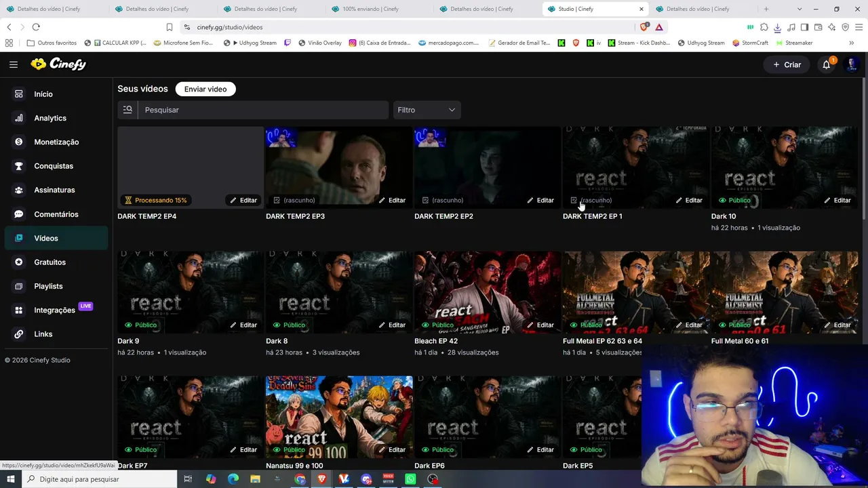Viewport: 868px width, 488px height.
Task: Expand the Filtro dropdown
Action: 427,110
